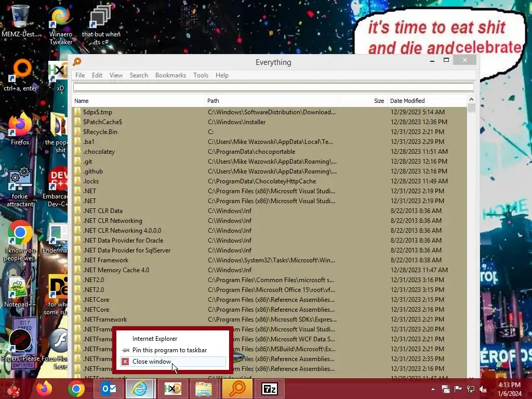
Task: Select .NET Data Provider for Oracle row
Action: 269,240
